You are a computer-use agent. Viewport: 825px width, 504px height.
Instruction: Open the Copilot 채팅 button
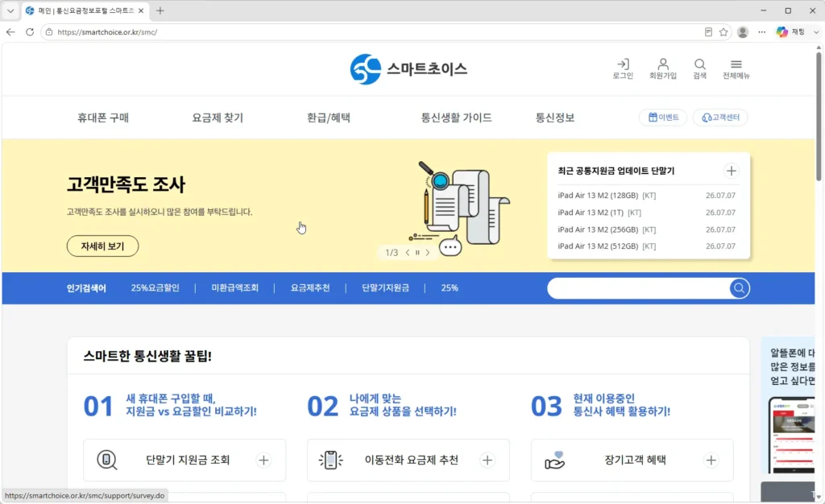click(x=791, y=32)
